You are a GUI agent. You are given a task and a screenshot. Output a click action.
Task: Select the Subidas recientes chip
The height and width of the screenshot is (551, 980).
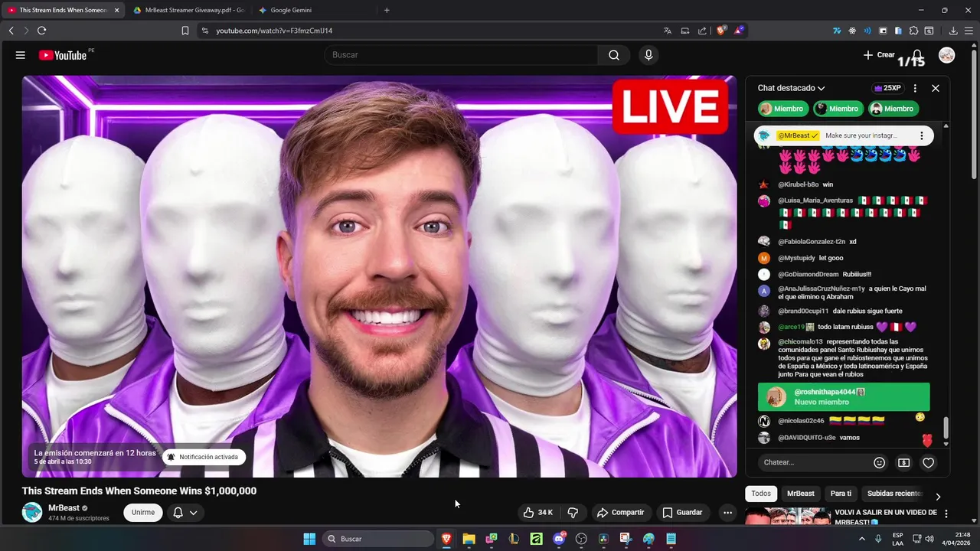(894, 494)
